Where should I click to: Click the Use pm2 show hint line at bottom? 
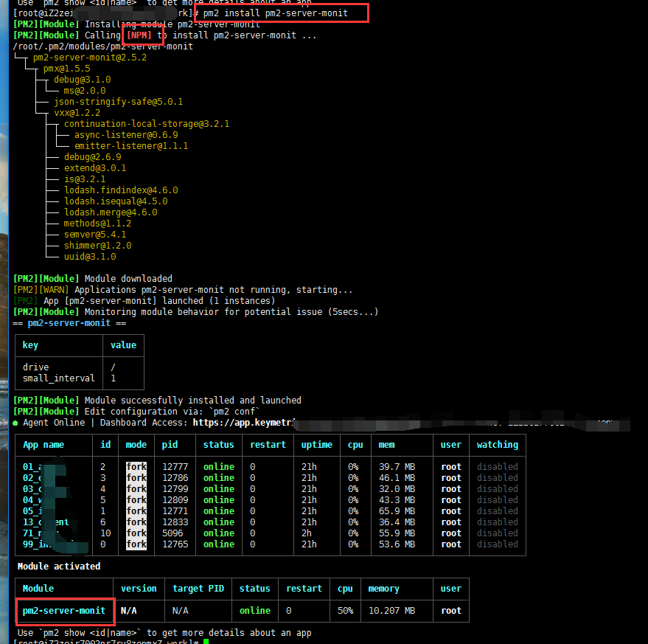pos(164,633)
